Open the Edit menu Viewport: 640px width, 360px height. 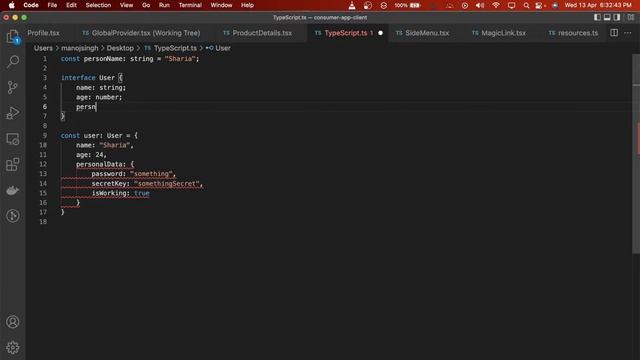click(71, 5)
